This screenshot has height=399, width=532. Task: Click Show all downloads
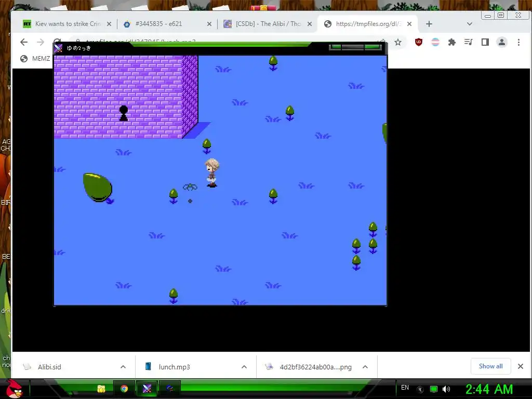click(490, 366)
